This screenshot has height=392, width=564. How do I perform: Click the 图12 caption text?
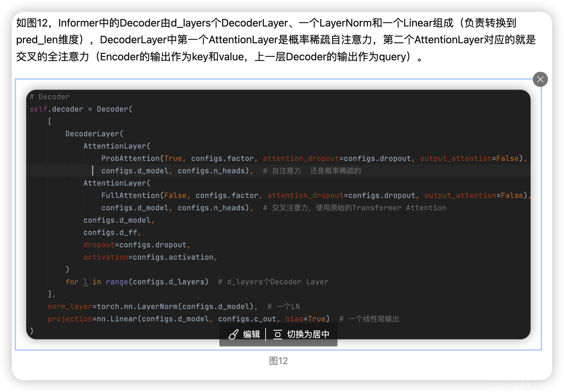point(278,361)
